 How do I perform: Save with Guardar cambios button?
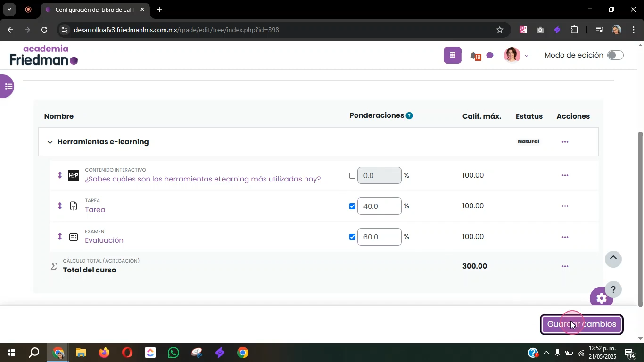tap(581, 324)
